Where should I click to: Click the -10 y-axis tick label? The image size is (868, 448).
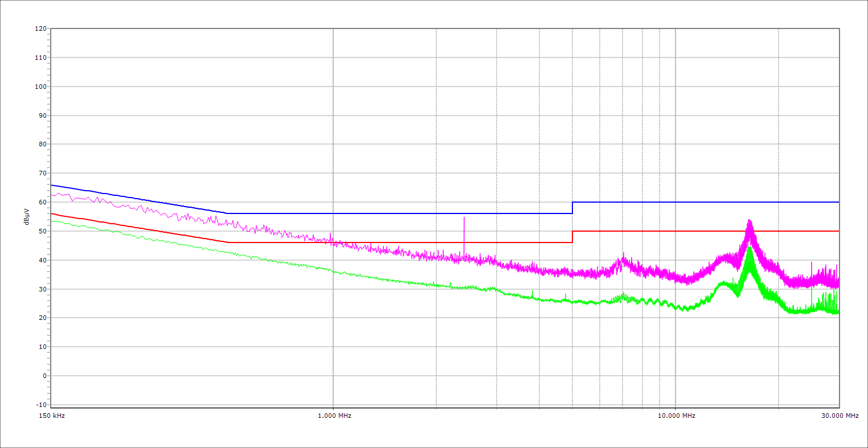pyautogui.click(x=40, y=405)
